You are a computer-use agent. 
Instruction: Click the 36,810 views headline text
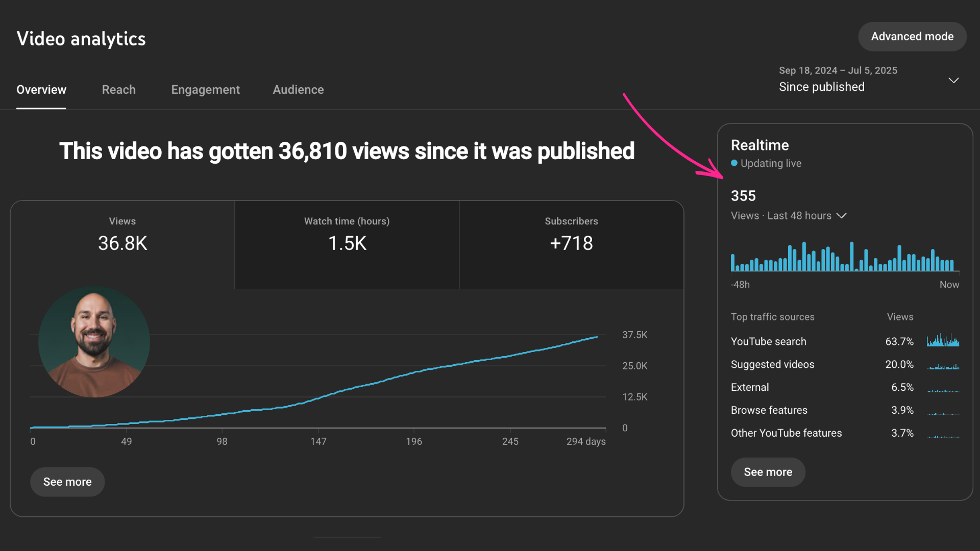[x=347, y=151]
